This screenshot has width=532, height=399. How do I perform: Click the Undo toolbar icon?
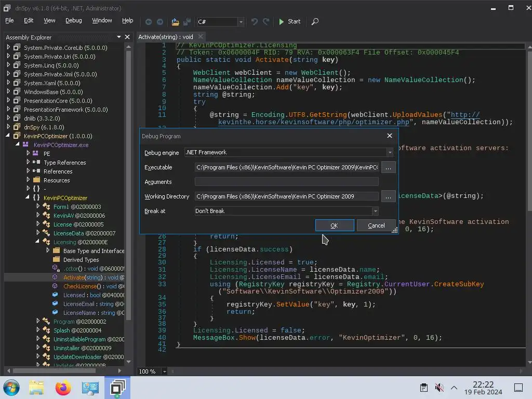point(255,22)
